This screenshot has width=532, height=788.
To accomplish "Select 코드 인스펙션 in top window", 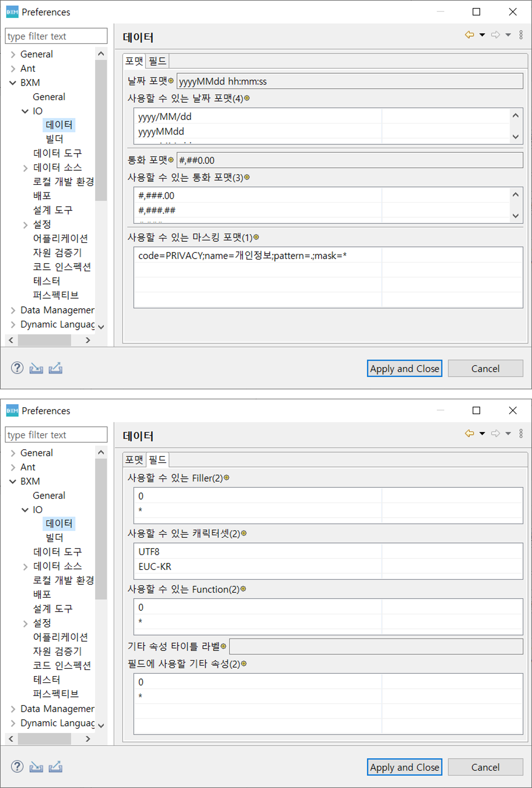I will 62,267.
